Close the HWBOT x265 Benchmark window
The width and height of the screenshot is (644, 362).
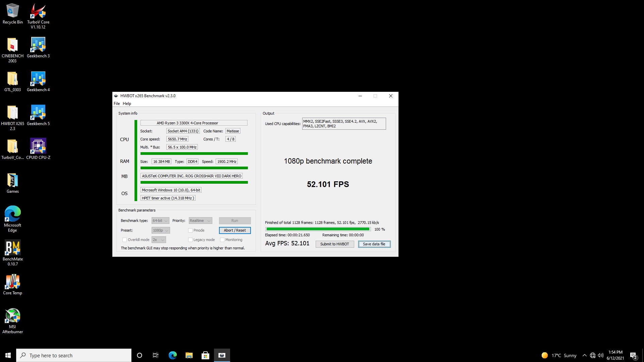391,96
